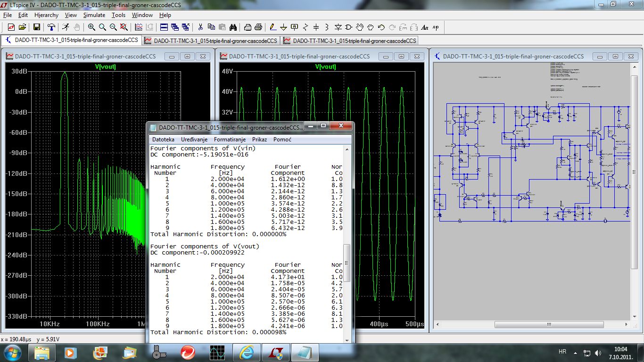The image size is (644, 362).
Task: Open Find with the binoculars icon
Action: tap(233, 27)
